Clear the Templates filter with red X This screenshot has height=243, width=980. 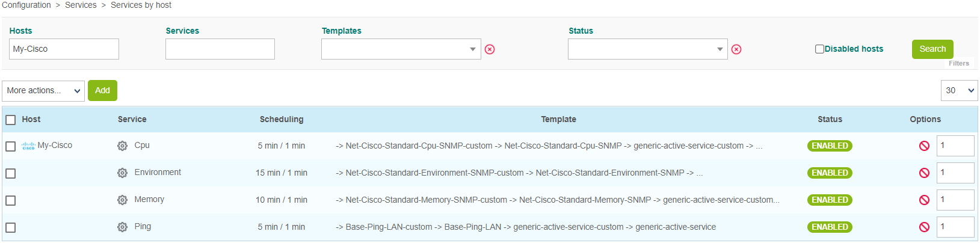(x=490, y=49)
